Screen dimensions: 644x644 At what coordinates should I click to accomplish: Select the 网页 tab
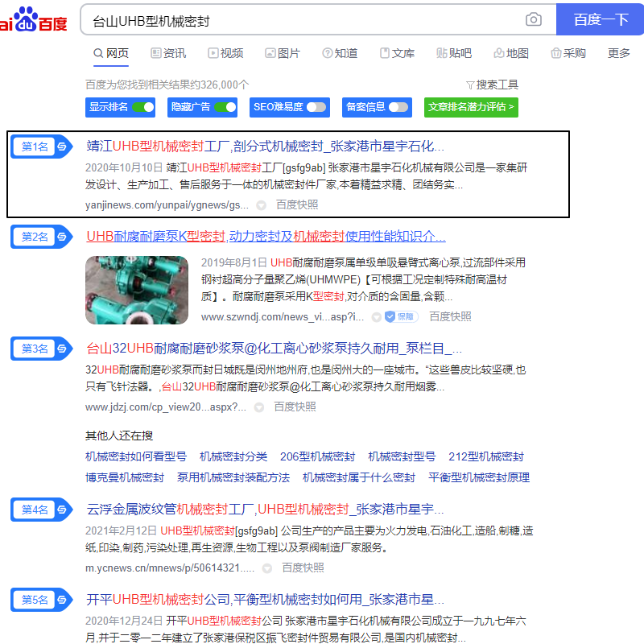click(x=111, y=53)
